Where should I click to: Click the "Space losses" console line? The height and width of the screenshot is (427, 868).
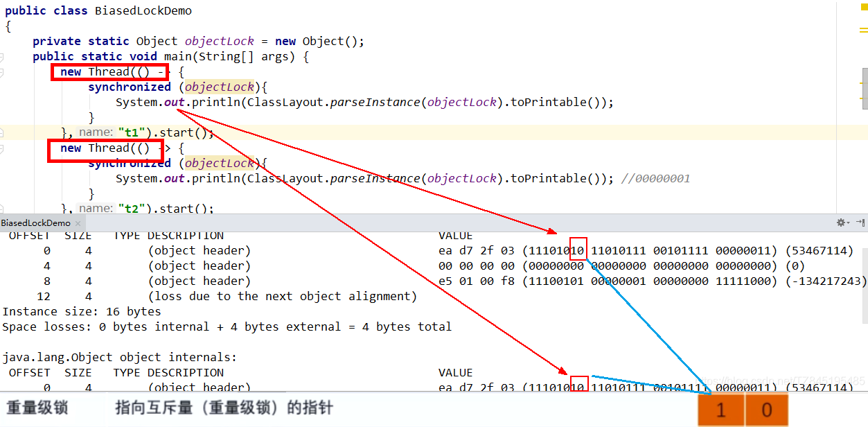click(x=227, y=327)
